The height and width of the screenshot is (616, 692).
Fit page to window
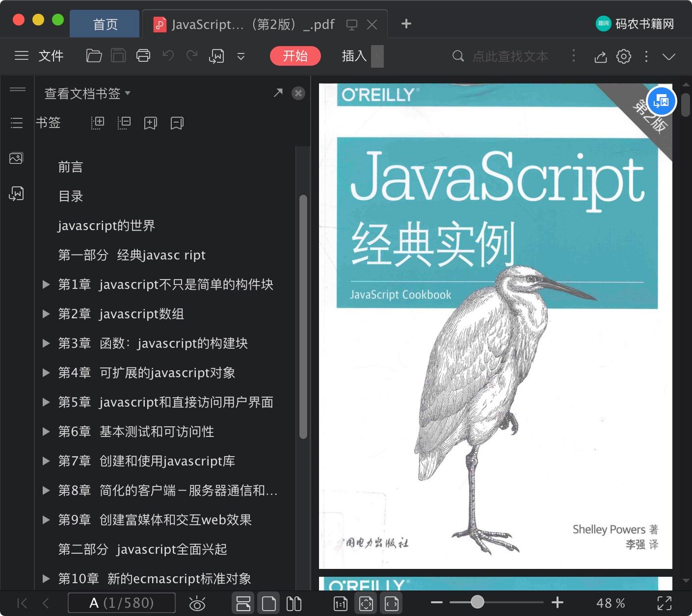pos(366,603)
